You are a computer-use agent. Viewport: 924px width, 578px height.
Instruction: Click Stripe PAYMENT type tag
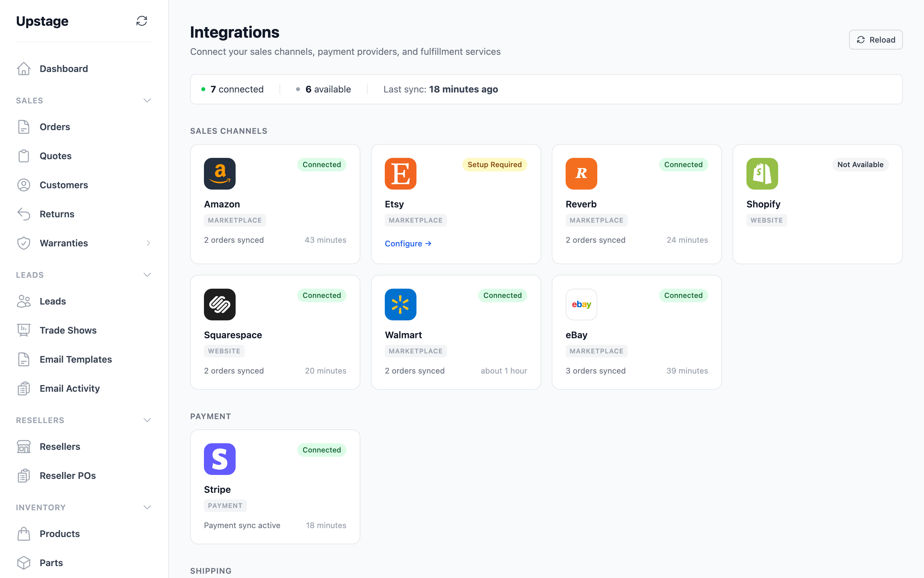click(225, 505)
